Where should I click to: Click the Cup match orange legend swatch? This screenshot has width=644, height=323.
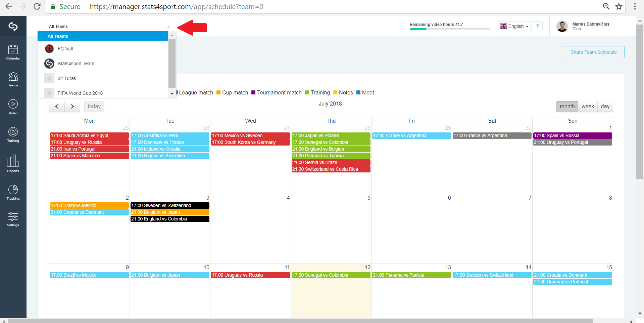pyautogui.click(x=218, y=92)
